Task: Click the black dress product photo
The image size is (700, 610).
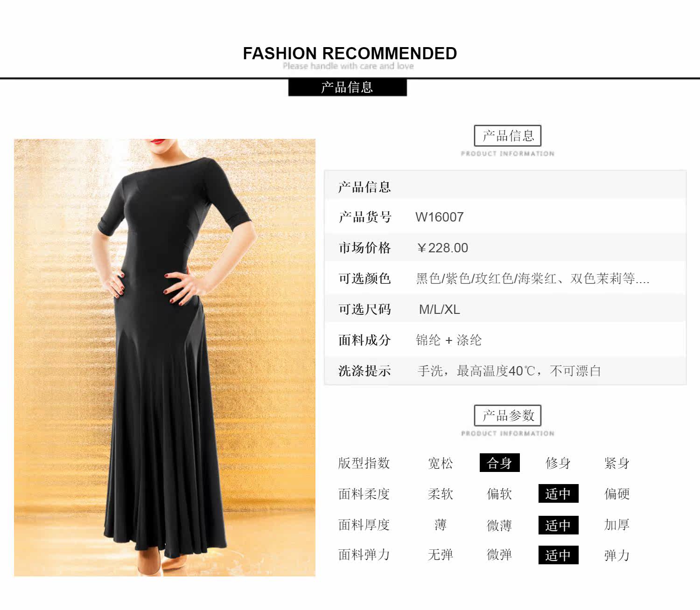Action: 165,357
